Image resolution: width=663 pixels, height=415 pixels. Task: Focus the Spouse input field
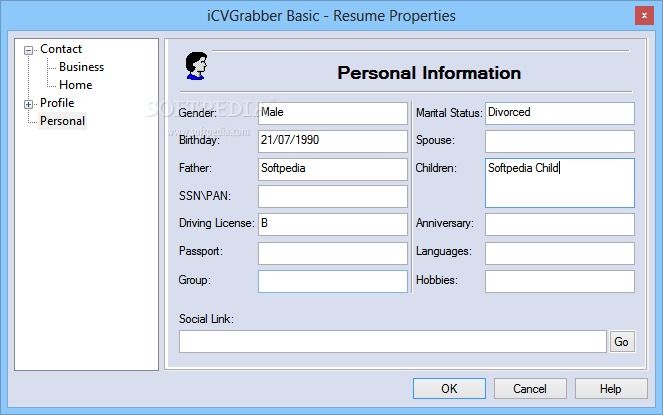560,141
